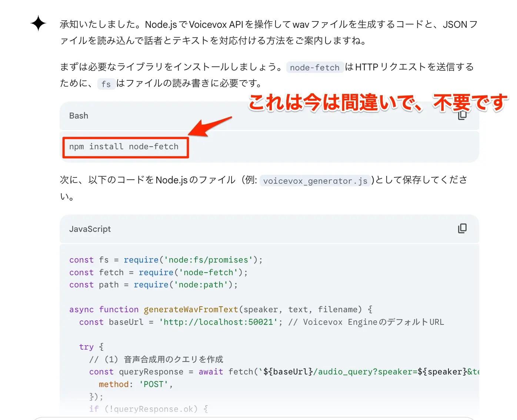517x420 pixels.
Task: Click the inline node-fetch code chip
Action: [x=315, y=67]
